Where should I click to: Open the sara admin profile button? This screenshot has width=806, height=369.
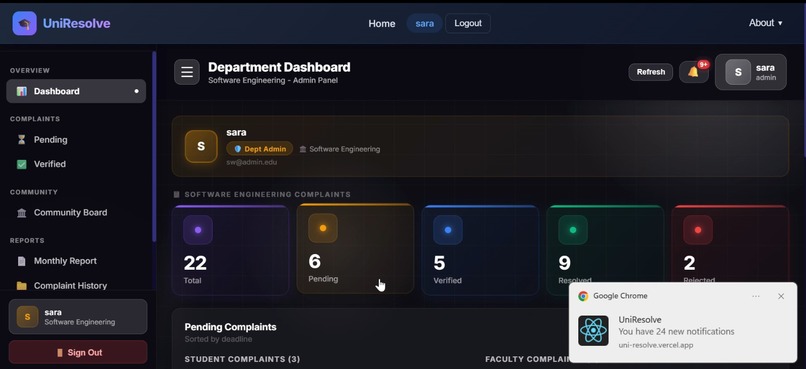pyautogui.click(x=750, y=72)
